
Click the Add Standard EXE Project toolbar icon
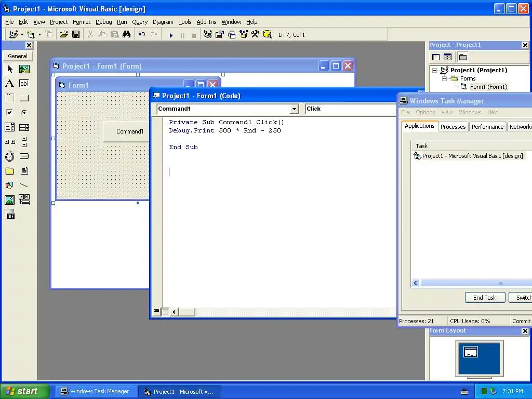pyautogui.click(x=13, y=35)
